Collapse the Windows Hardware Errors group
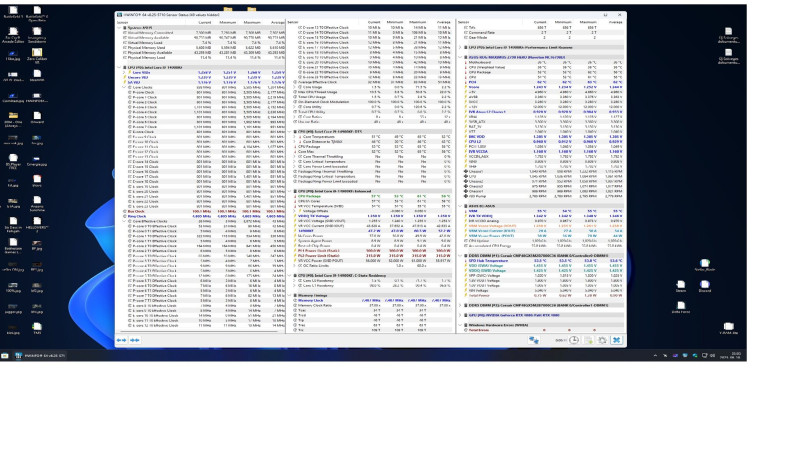This screenshot has height=457, width=800. 461,325
